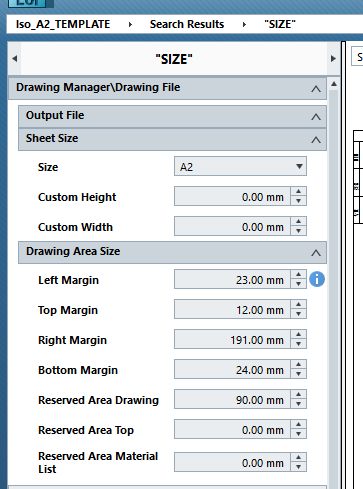Click the Custom Height input field
Screen dimensions: 363x489
pyautogui.click(x=232, y=196)
